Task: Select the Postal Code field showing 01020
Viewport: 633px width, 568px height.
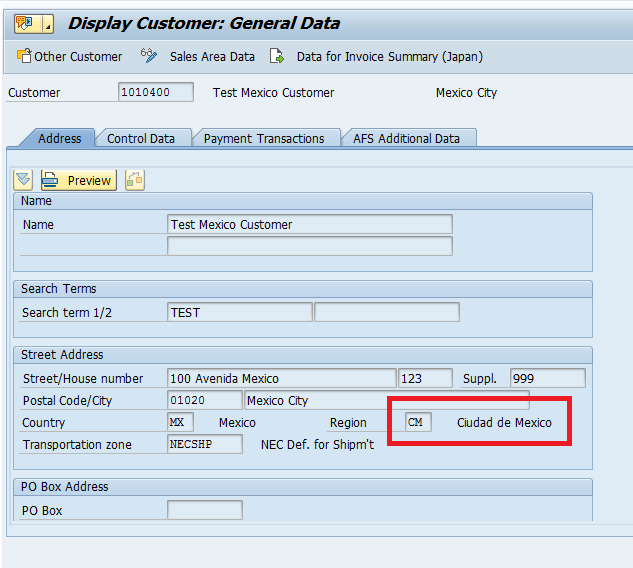Action: (x=204, y=401)
